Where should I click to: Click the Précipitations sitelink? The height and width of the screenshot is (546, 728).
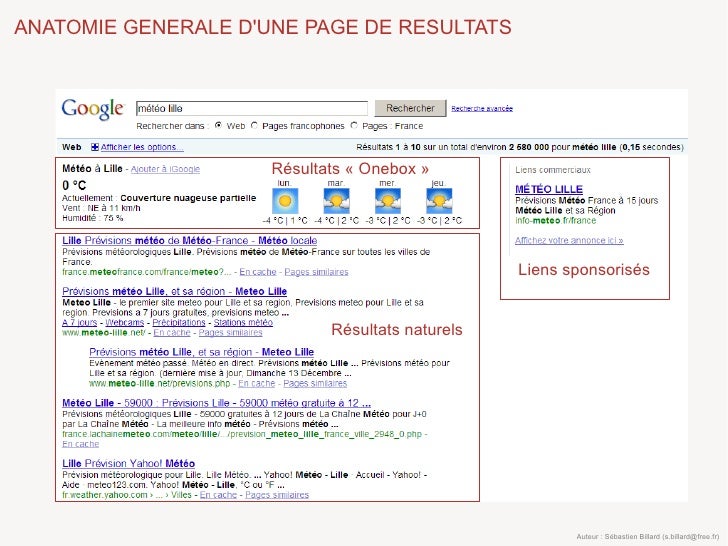tap(179, 323)
